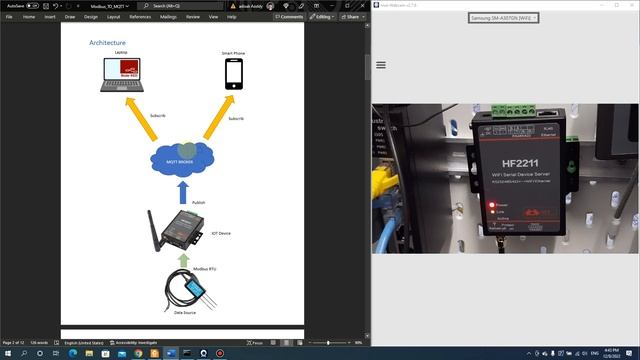The image size is (640, 360).
Task: Open the account profile picture
Action: [270, 6]
